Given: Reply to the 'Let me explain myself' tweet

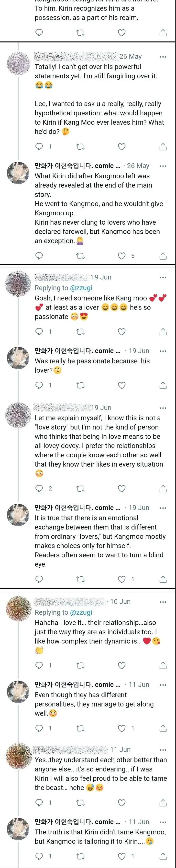Looking at the screenshot, I should point(39,488).
